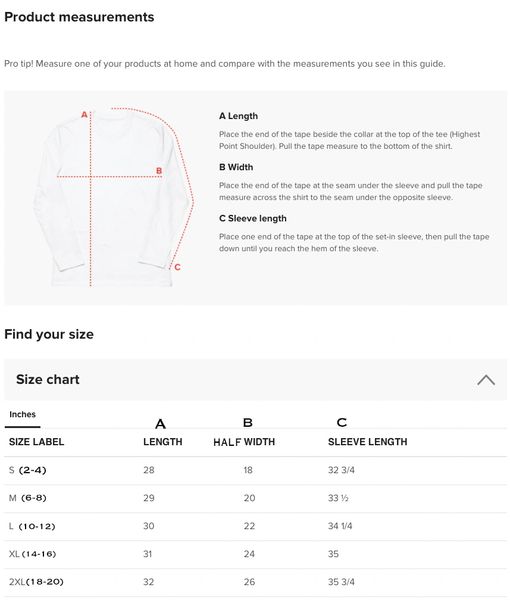Click the red A length marker
Viewport: 510px width, 600px height.
[x=84, y=114]
